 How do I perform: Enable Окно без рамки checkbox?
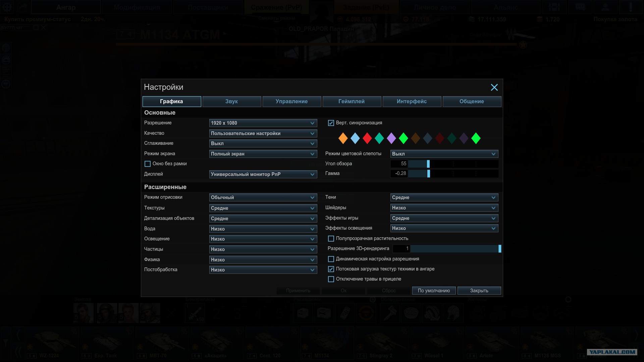pyautogui.click(x=148, y=164)
